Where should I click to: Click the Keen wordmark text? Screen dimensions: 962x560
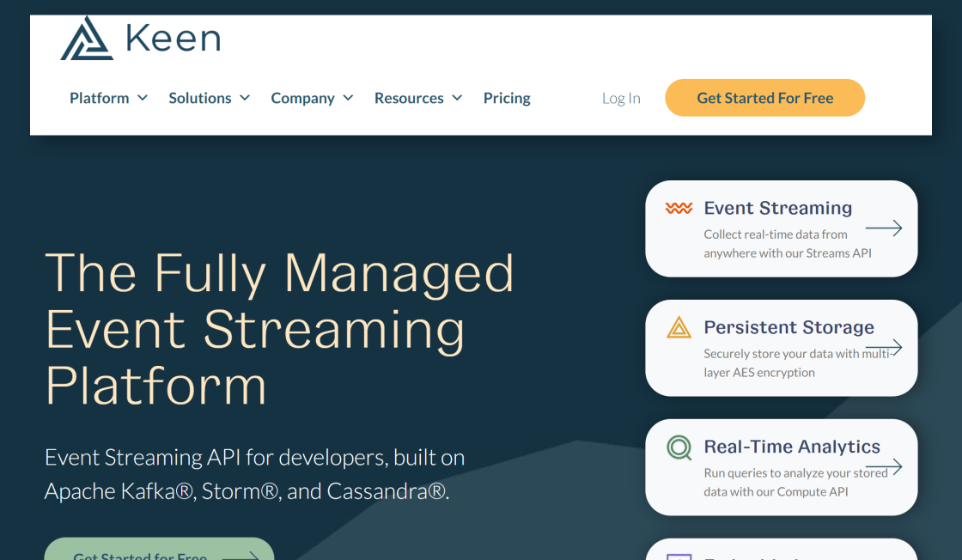[x=173, y=39]
